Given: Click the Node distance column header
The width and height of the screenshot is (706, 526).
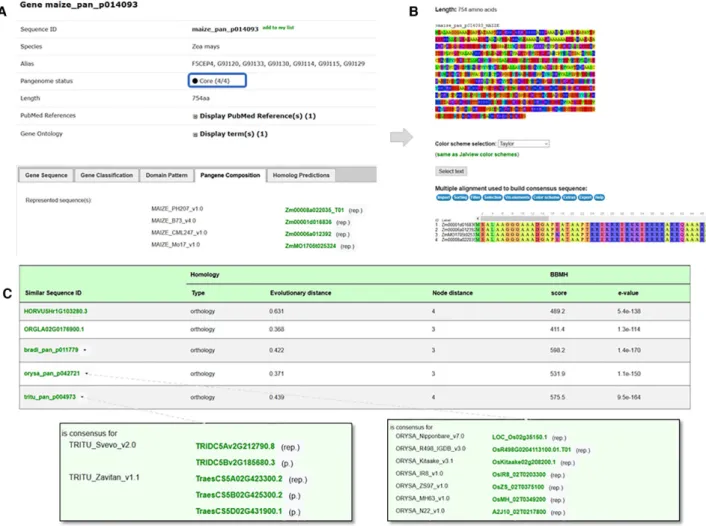Looking at the screenshot, I should tap(453, 293).
